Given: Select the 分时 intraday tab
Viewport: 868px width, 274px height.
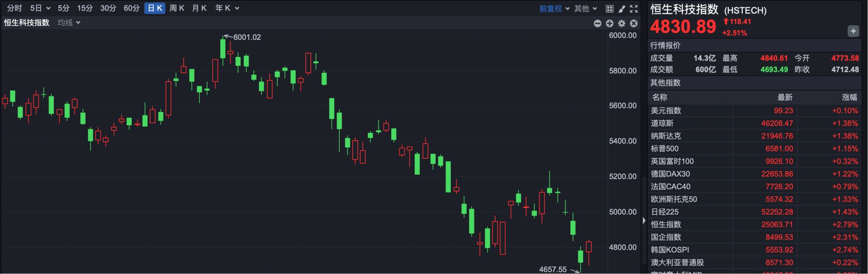Looking at the screenshot, I should pyautogui.click(x=14, y=8).
